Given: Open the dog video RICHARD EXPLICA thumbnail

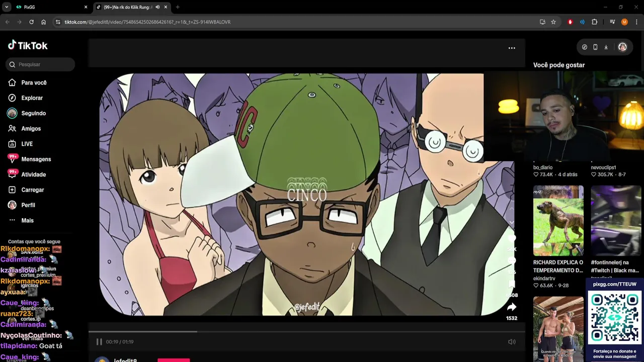Looking at the screenshot, I should pyautogui.click(x=558, y=221).
